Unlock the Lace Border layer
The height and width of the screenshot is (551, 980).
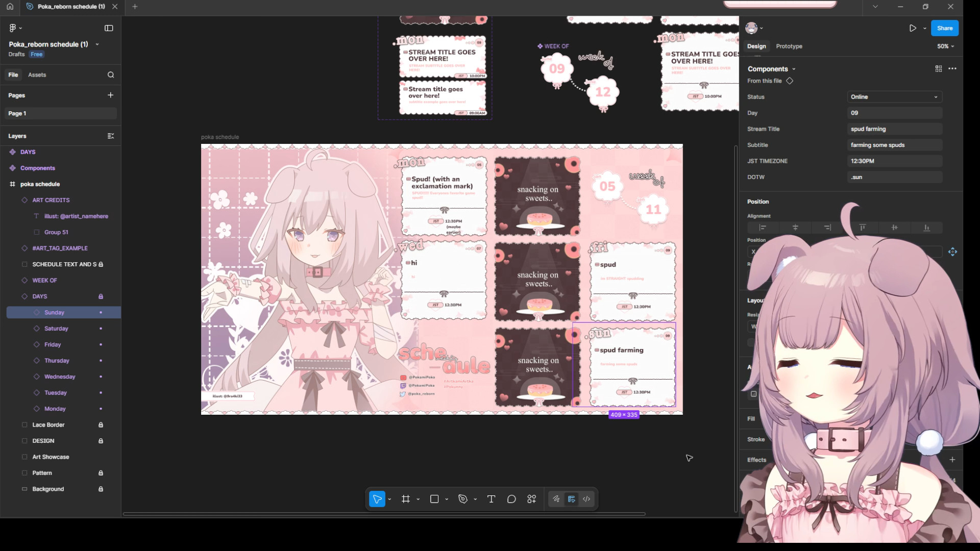click(101, 425)
